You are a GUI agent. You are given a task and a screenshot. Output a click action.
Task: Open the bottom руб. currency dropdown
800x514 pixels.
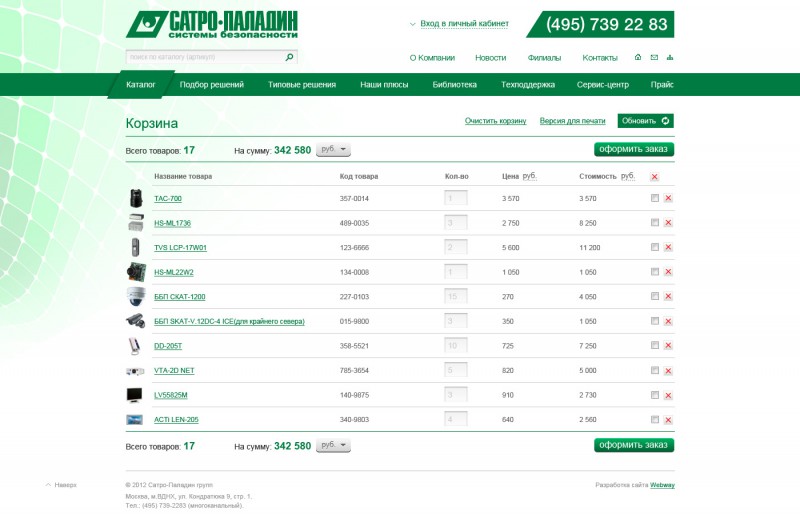334,445
